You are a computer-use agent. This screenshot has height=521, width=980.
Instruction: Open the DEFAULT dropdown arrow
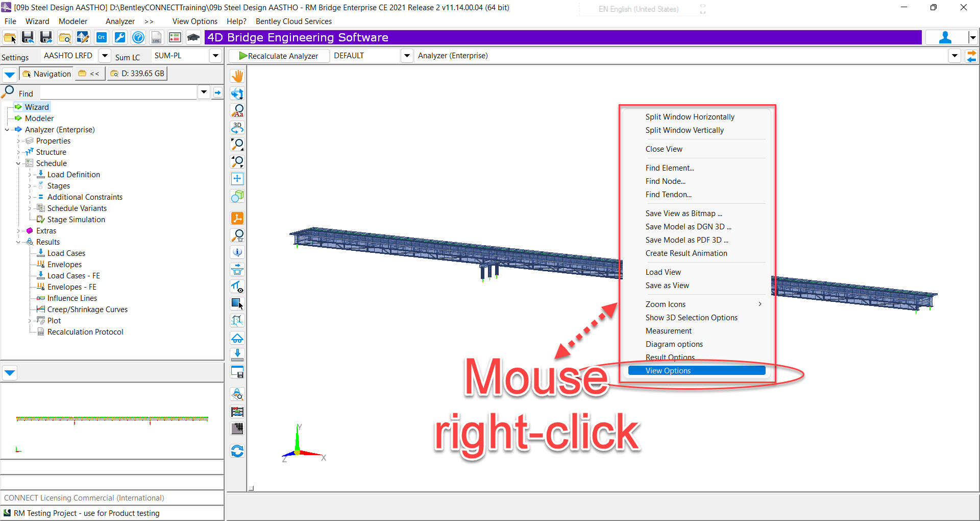tap(407, 56)
